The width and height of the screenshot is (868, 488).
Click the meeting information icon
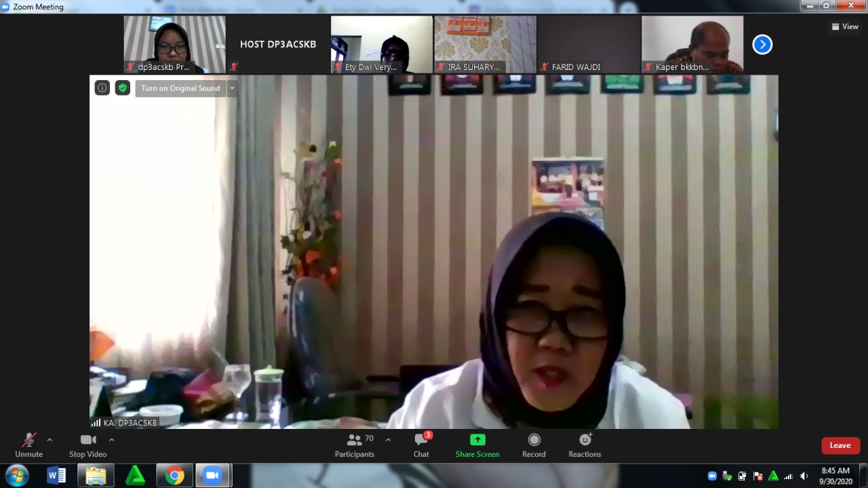point(102,88)
